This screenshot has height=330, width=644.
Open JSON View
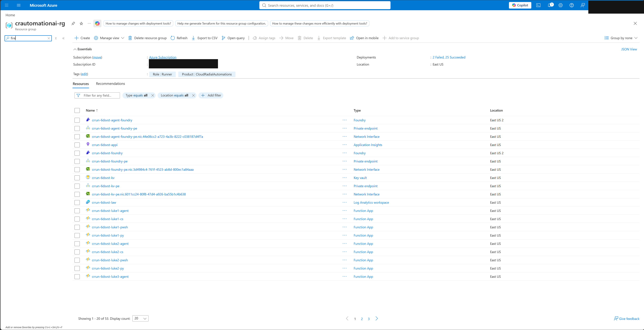pyautogui.click(x=629, y=49)
